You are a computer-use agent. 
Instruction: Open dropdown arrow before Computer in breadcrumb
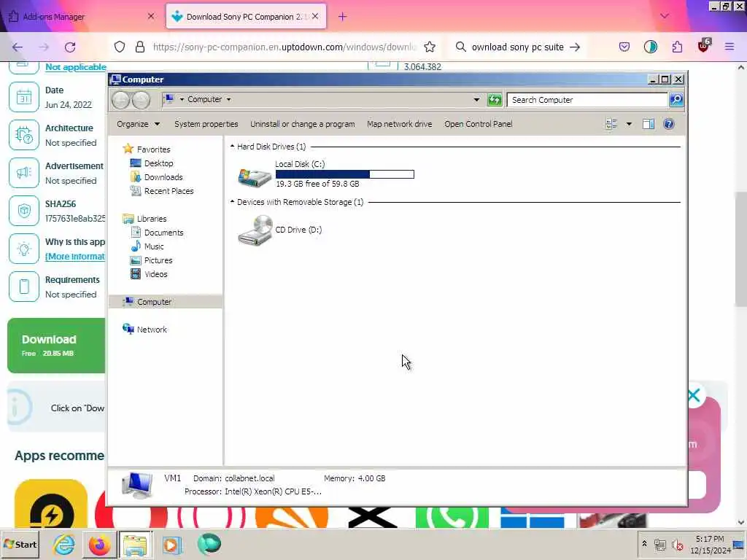[x=182, y=99]
